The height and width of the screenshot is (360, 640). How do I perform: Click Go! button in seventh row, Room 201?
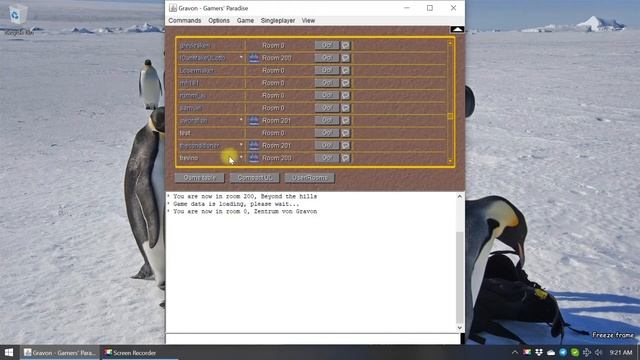pyautogui.click(x=327, y=120)
